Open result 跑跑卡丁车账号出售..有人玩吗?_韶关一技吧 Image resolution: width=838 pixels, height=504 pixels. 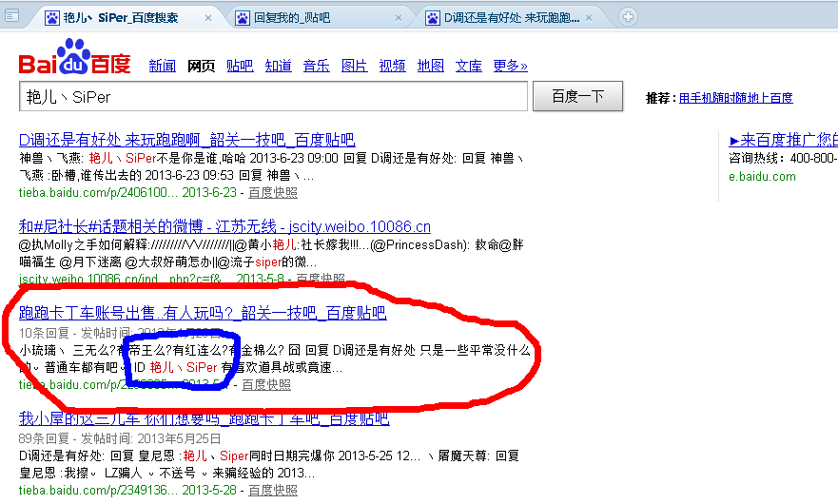click(203, 313)
